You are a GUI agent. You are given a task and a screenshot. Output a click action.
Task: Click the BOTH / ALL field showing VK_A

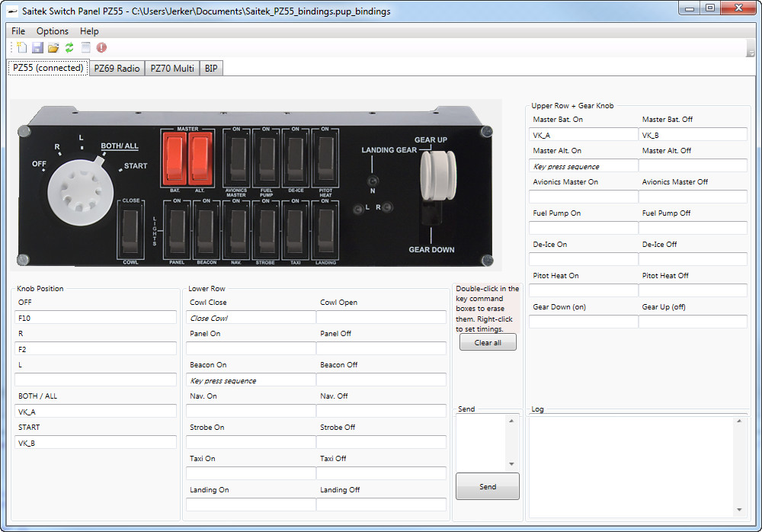(95, 412)
